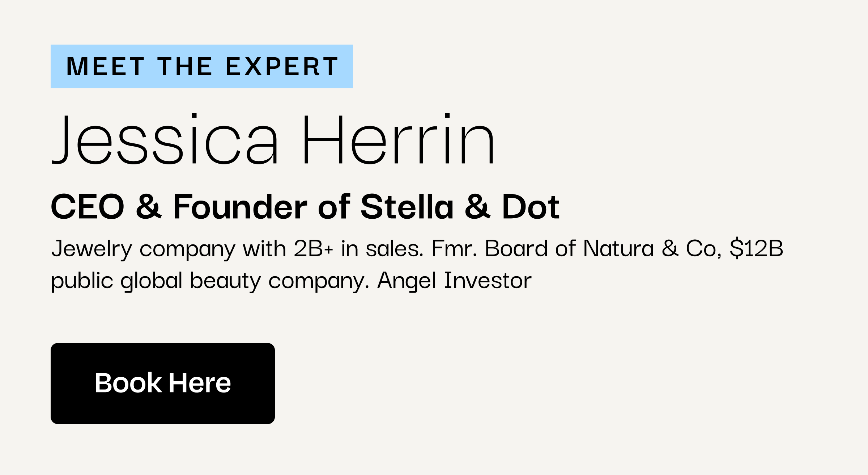Click the Angel Investor text

point(454,281)
